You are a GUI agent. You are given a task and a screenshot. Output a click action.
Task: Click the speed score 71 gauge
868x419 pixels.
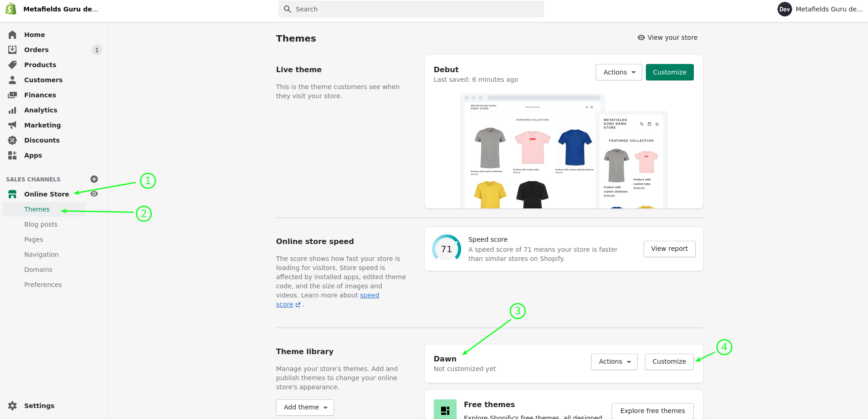[447, 249]
